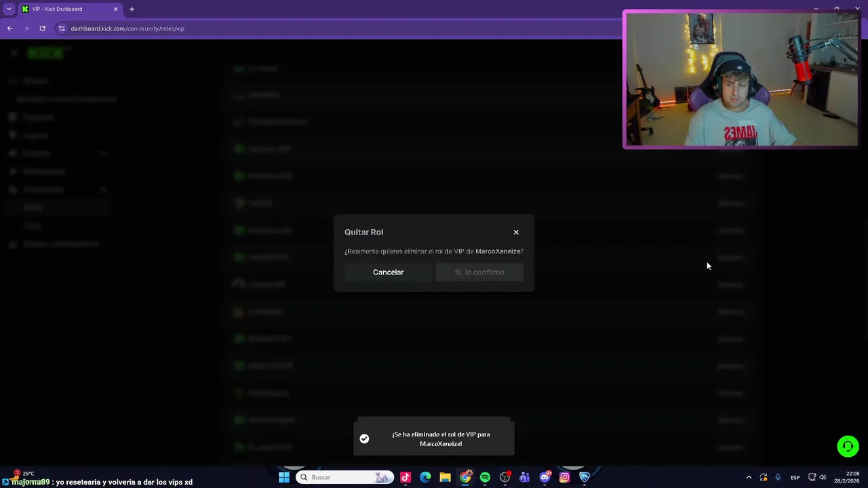Click the browser forward arrow

(x=26, y=28)
